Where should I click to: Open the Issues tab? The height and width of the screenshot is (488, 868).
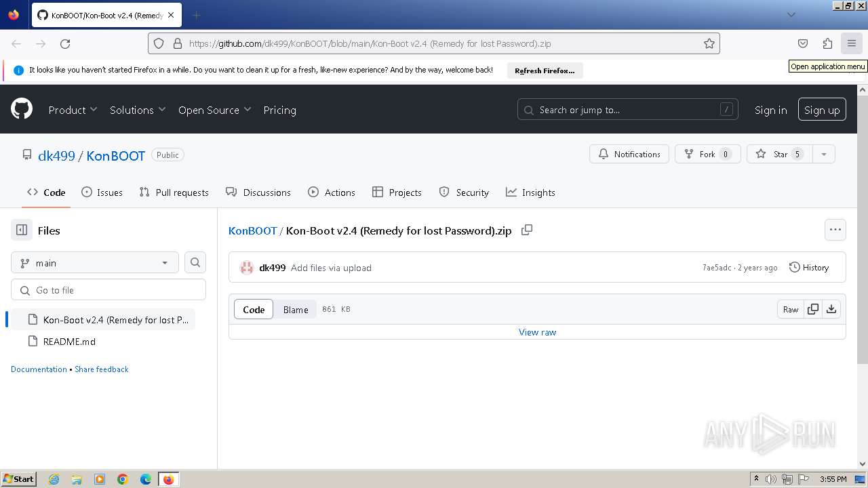102,192
